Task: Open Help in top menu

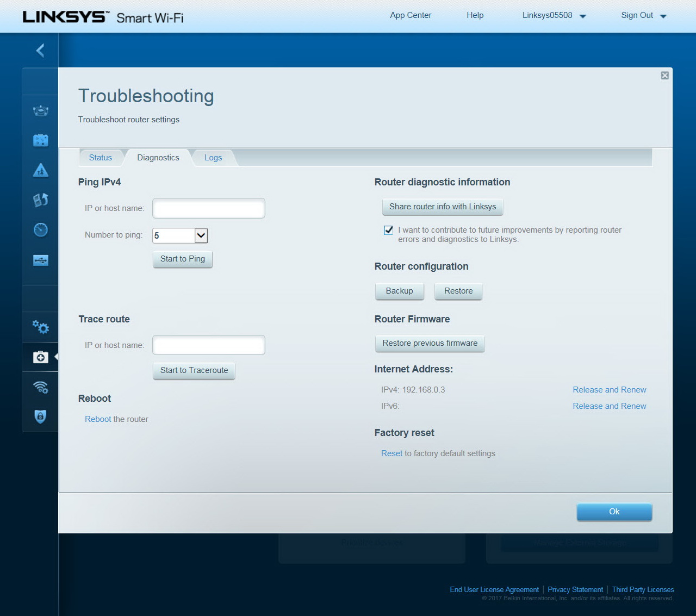Action: point(475,15)
